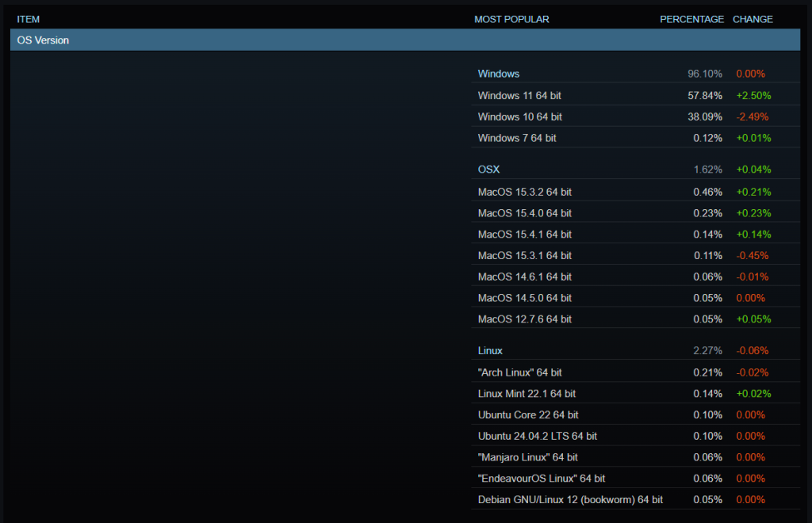This screenshot has width=812, height=523.
Task: Select the MacOS 15.3.2 64 bit row
Action: tap(635, 192)
